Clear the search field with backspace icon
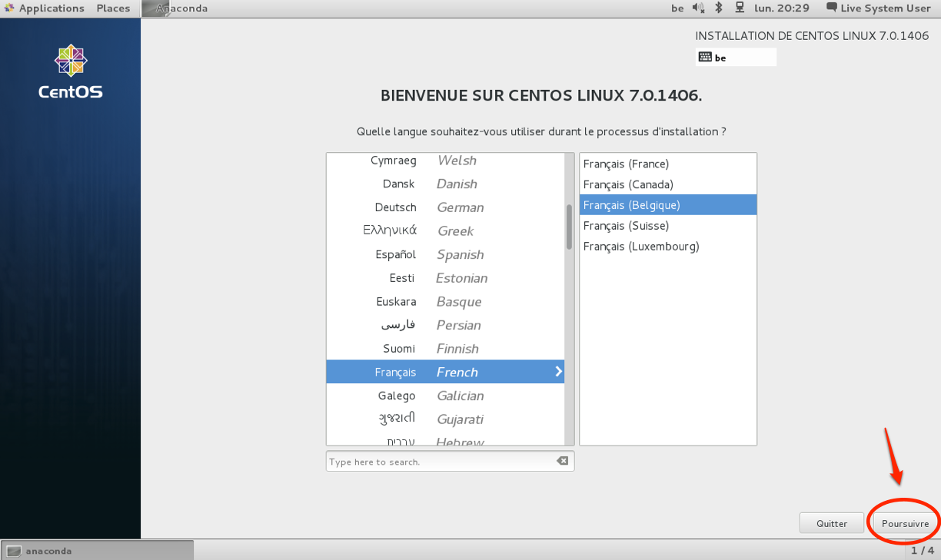 (563, 461)
